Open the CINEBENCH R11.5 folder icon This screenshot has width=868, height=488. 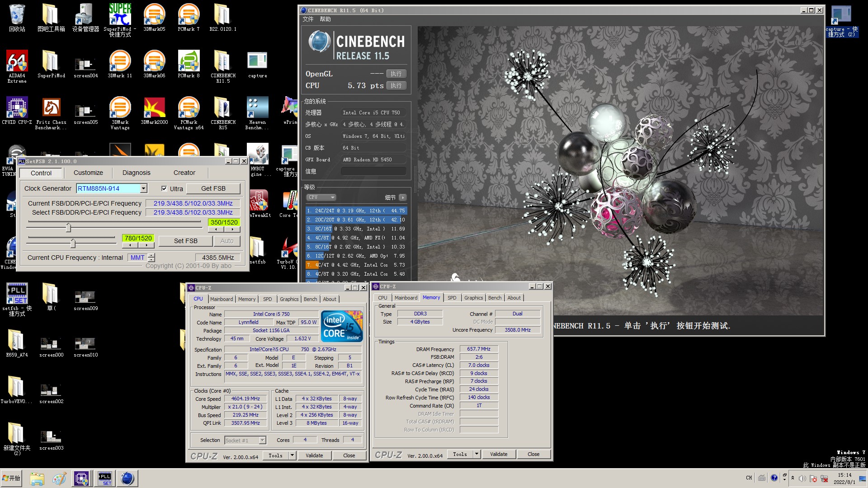point(223,67)
